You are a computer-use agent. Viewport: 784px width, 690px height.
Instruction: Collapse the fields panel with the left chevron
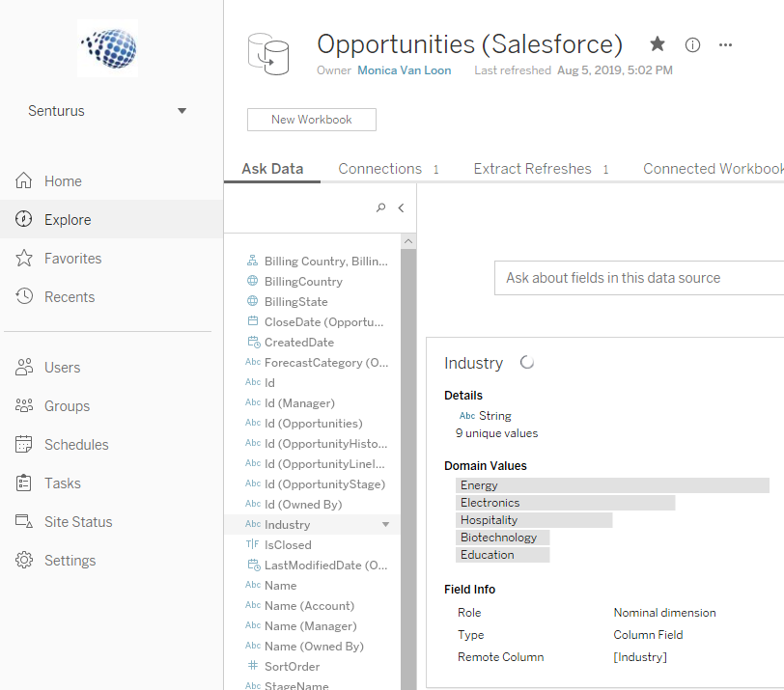pyautogui.click(x=401, y=207)
